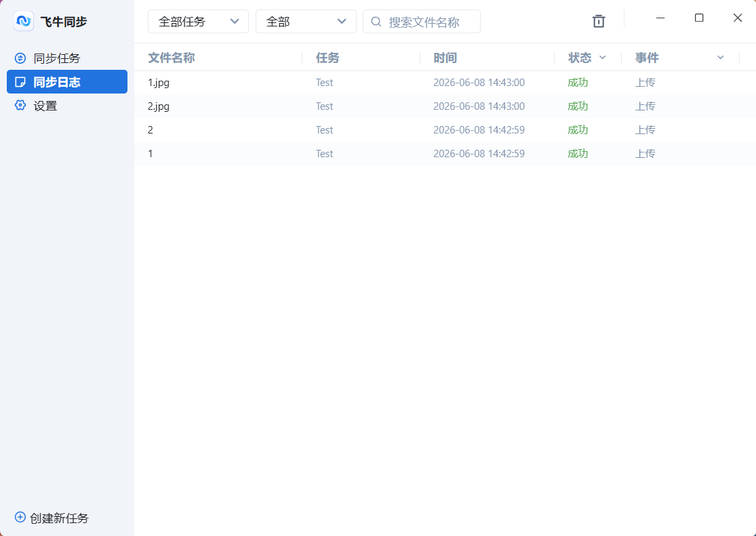This screenshot has width=756, height=536.
Task: Click Test task in the 2.jpg row
Action: pyautogui.click(x=325, y=106)
